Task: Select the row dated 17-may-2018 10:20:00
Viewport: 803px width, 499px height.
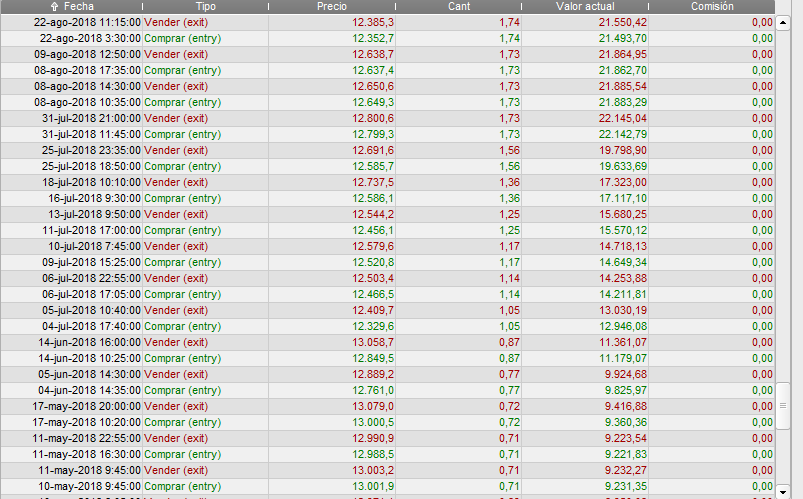Action: pos(387,423)
